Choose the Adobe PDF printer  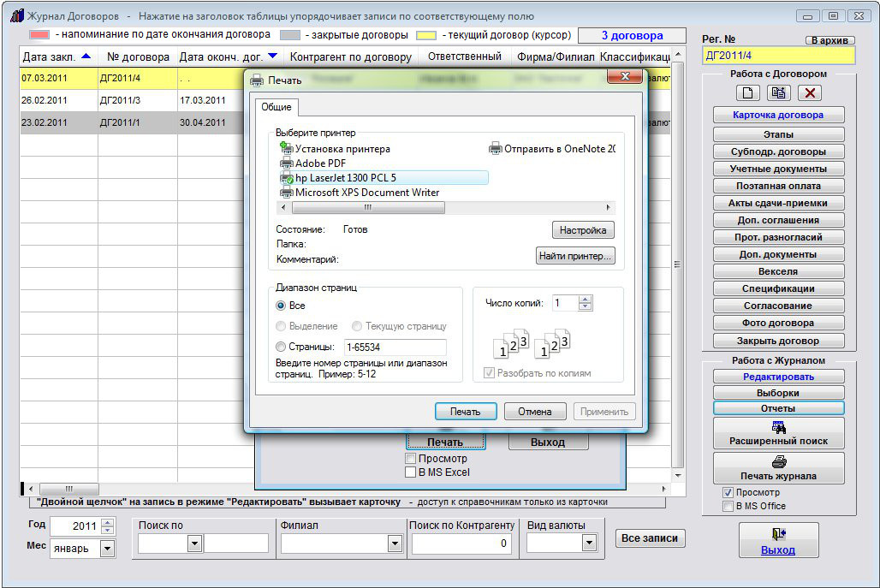pos(320,163)
